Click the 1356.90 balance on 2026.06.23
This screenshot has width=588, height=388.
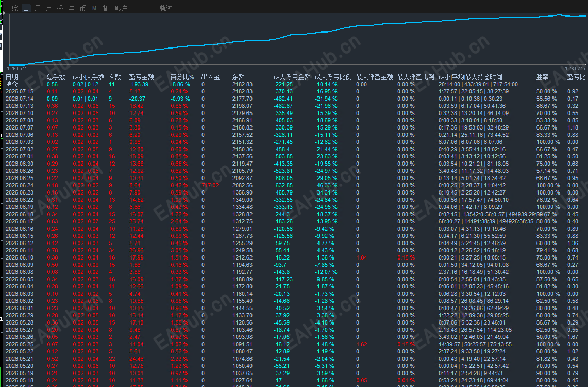coord(242,192)
